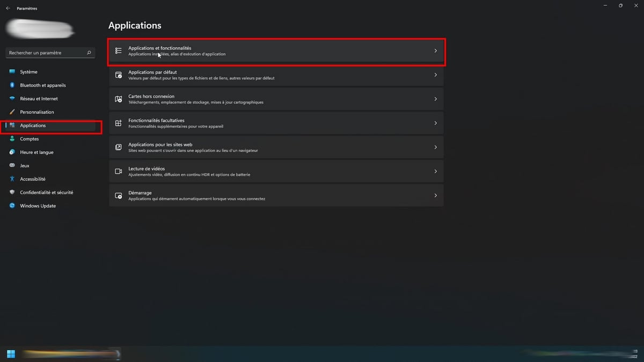Click the Personnalisation paintbrush icon

[12, 112]
